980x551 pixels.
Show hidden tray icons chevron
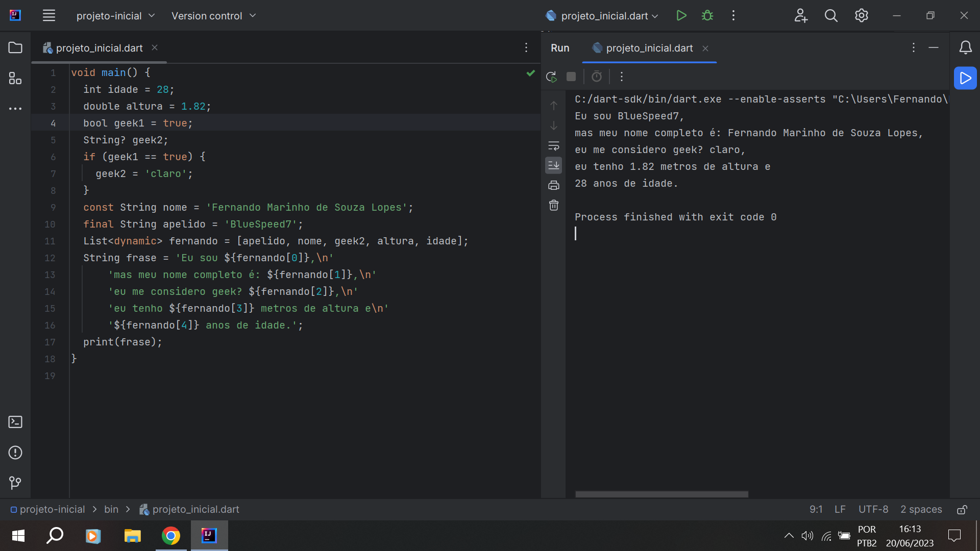click(x=789, y=536)
